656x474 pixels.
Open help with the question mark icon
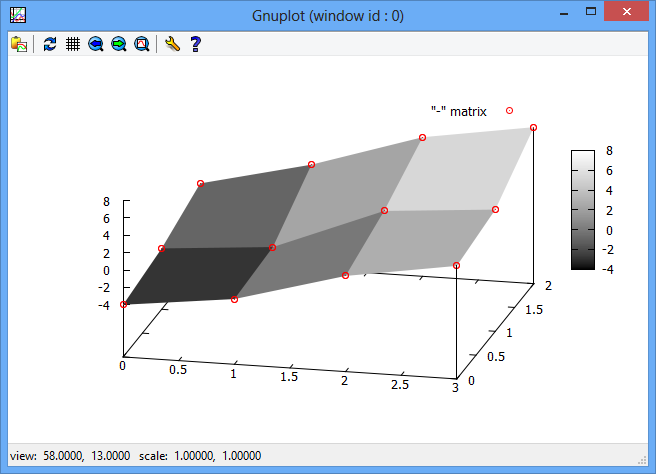tap(195, 44)
